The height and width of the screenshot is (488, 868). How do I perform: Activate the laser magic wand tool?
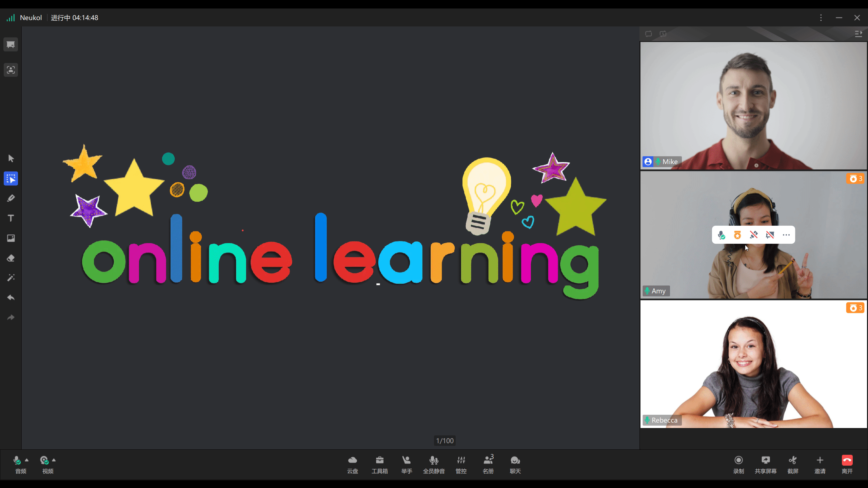[x=11, y=278]
